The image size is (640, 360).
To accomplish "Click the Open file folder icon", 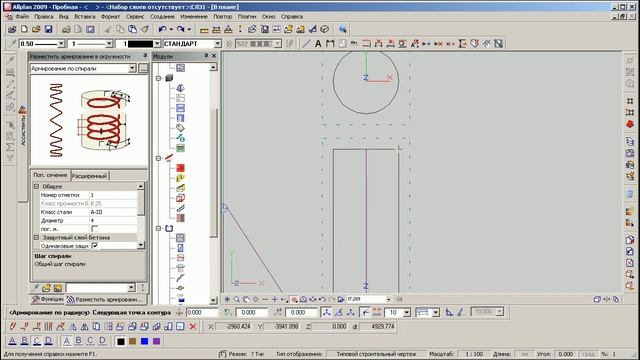I will click(36, 29).
